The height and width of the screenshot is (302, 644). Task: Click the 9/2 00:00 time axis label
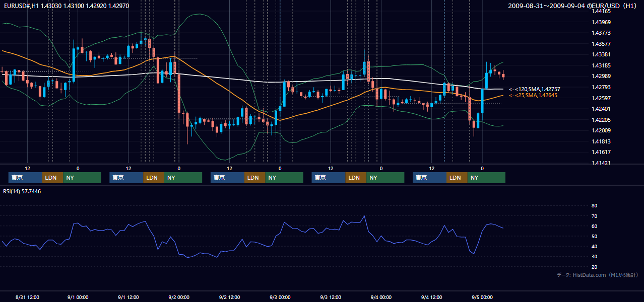[178, 297]
